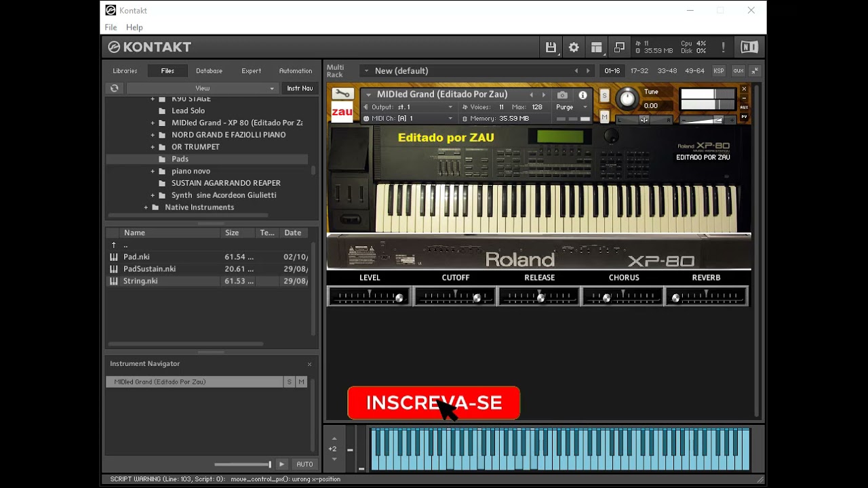868x488 pixels.
Task: Expand the OR TRUMPET folder
Action: tap(153, 147)
